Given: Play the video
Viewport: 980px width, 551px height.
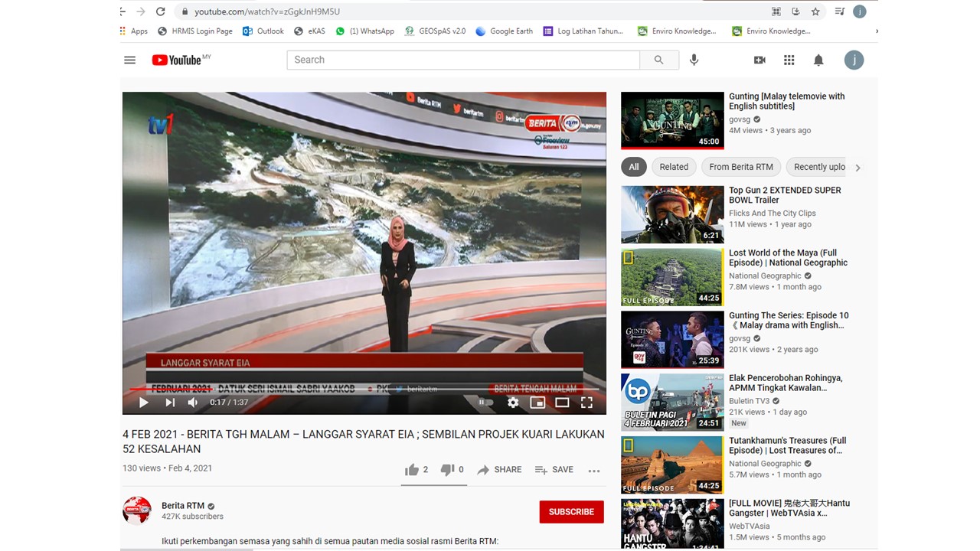Looking at the screenshot, I should coord(144,403).
